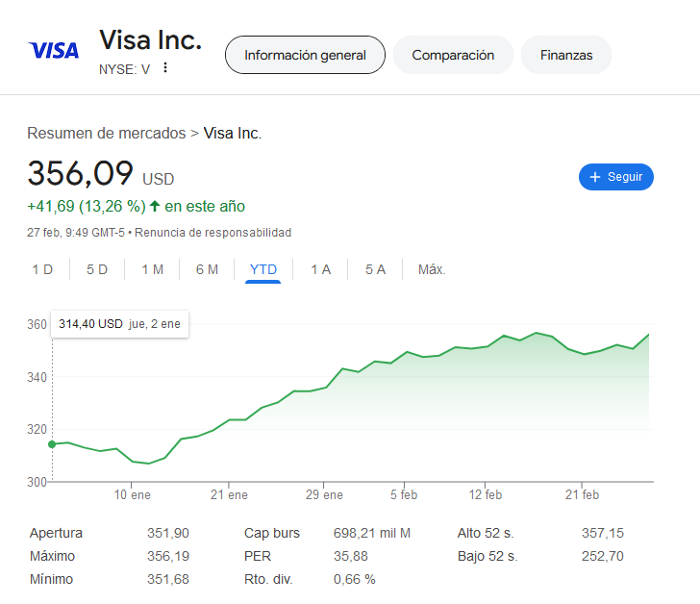This screenshot has height=604, width=700.
Task: Open the Resumen de mercados link
Action: coord(106,133)
